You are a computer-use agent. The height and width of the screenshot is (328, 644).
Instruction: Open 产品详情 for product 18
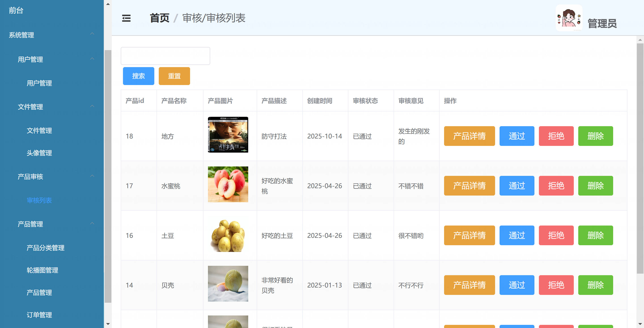(470, 136)
